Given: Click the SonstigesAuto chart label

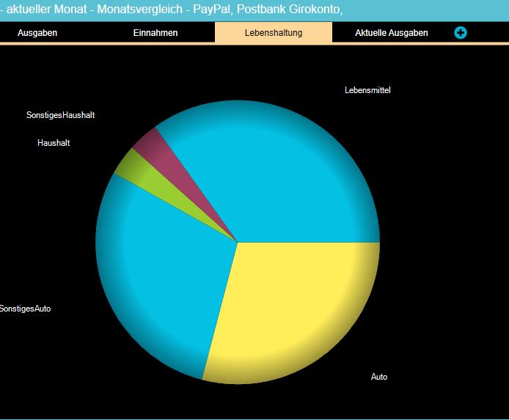Looking at the screenshot, I should (26, 309).
